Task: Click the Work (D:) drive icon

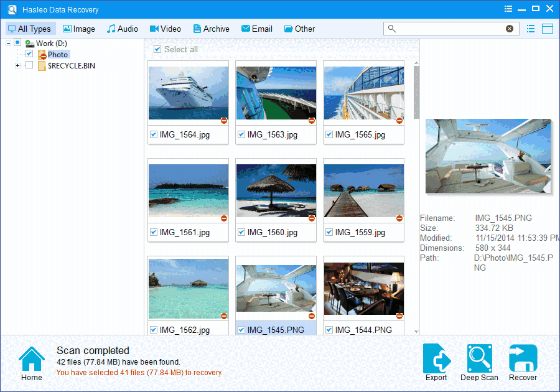Action: (x=30, y=44)
